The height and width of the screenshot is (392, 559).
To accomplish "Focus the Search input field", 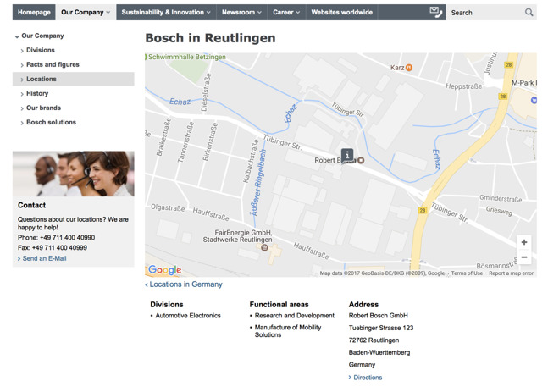I will tap(487, 13).
